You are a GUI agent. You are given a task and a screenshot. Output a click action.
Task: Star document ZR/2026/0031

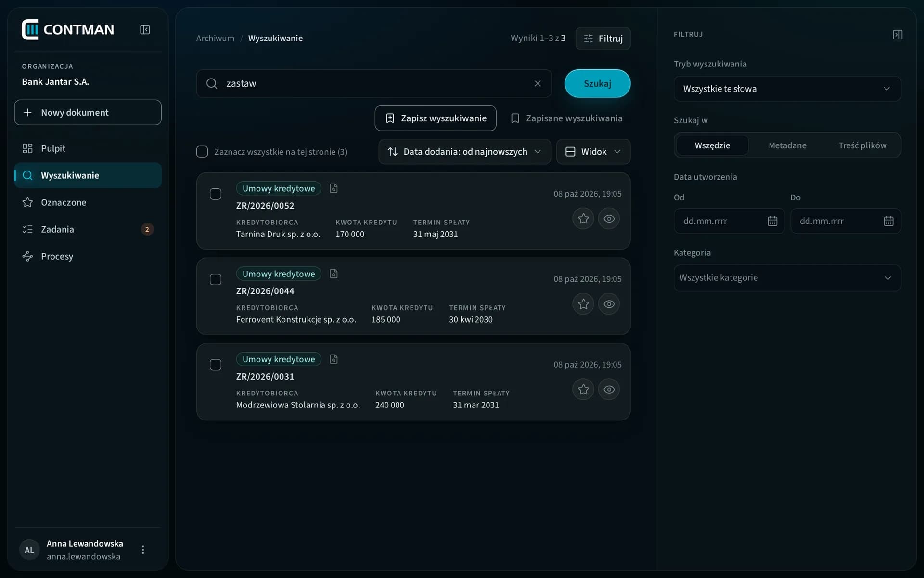(x=583, y=389)
